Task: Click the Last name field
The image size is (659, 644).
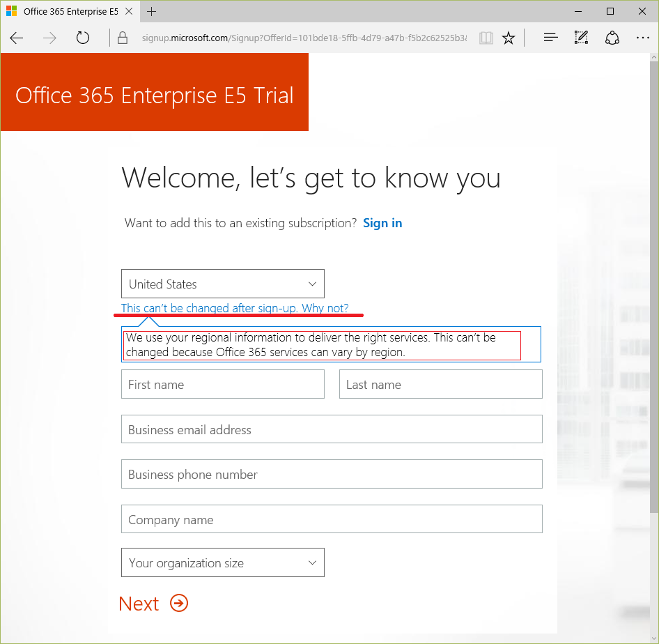Action: (441, 384)
